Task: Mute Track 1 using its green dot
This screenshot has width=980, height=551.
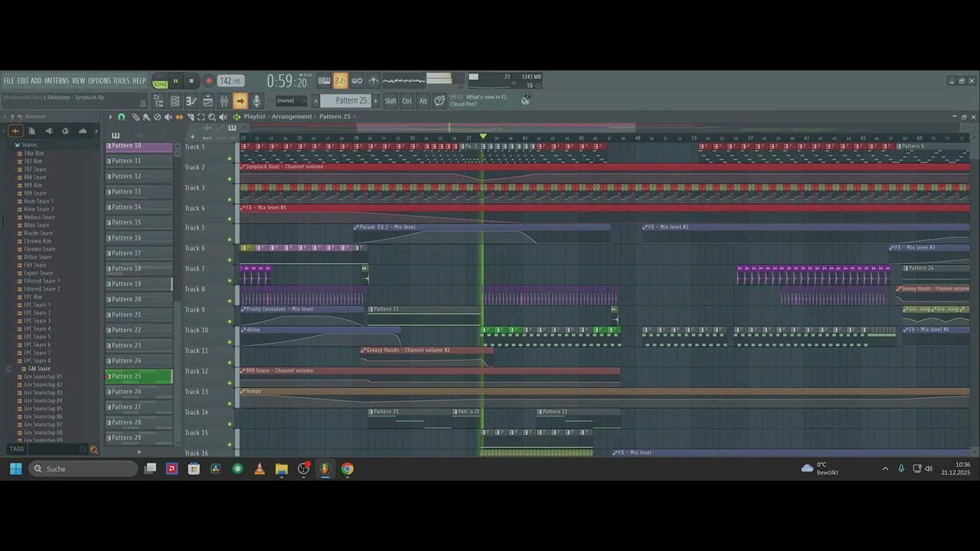Action: [230, 158]
